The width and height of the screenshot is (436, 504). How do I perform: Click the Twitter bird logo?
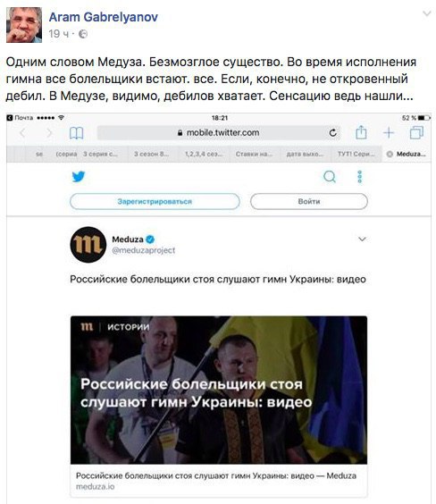pyautogui.click(x=79, y=176)
